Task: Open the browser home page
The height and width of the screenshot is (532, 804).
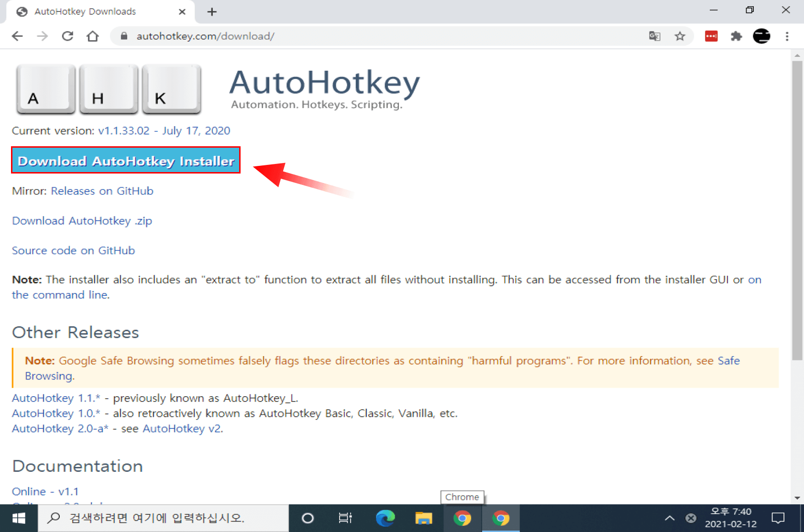Action: 93,36
